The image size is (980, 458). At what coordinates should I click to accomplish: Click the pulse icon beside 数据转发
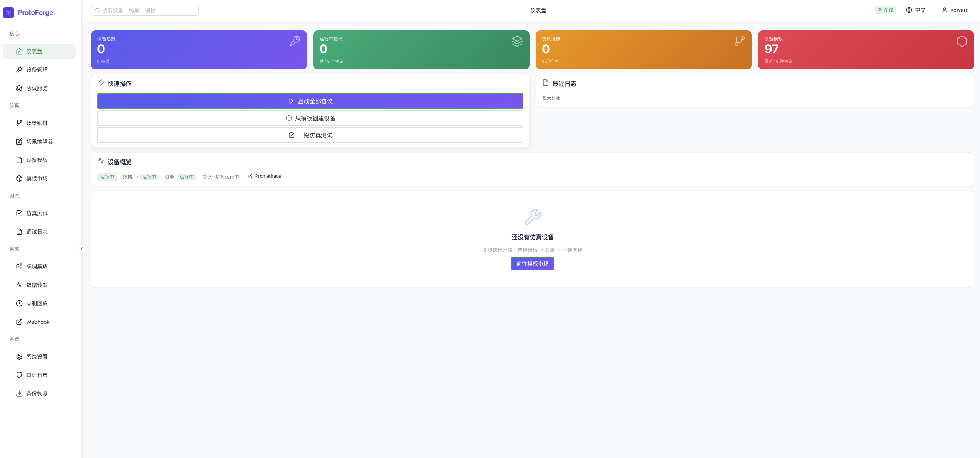[x=19, y=285]
